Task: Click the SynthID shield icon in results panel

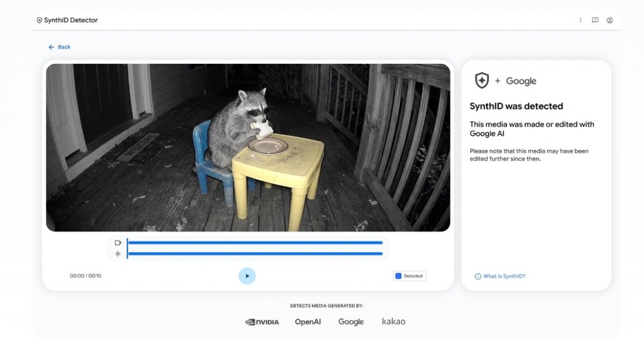Action: tap(482, 80)
